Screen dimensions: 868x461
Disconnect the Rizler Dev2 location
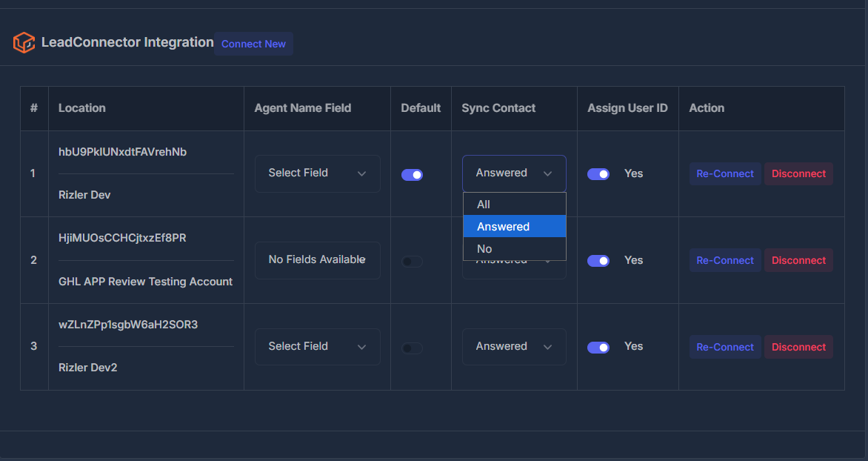[798, 347]
